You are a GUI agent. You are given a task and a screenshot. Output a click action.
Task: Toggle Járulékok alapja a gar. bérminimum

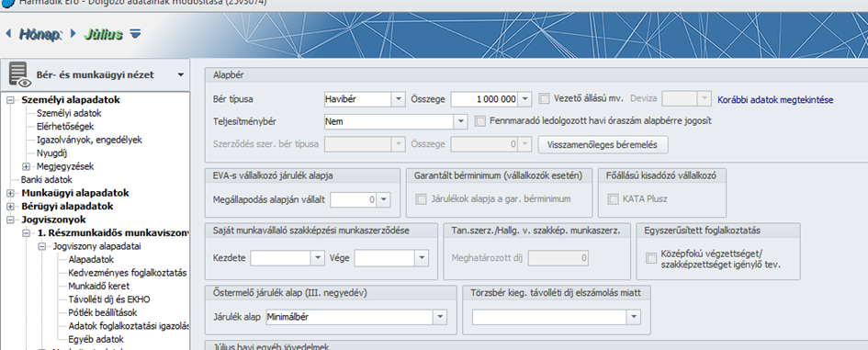[422, 199]
